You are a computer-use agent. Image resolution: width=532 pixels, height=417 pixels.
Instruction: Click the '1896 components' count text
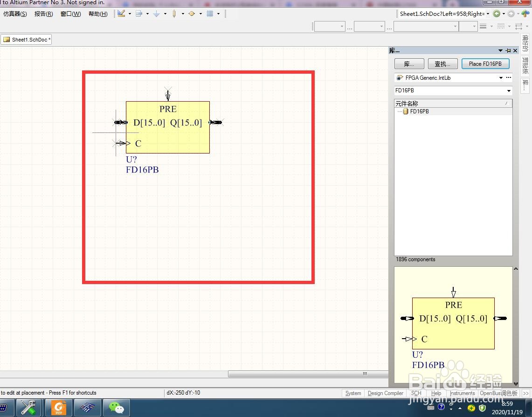point(415,259)
